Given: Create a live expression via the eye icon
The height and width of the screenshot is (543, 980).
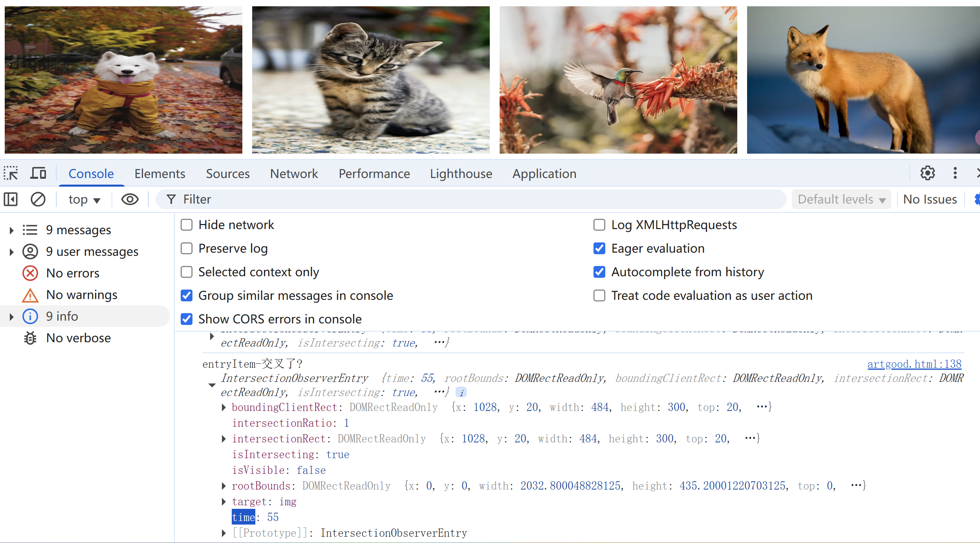Looking at the screenshot, I should pyautogui.click(x=130, y=199).
